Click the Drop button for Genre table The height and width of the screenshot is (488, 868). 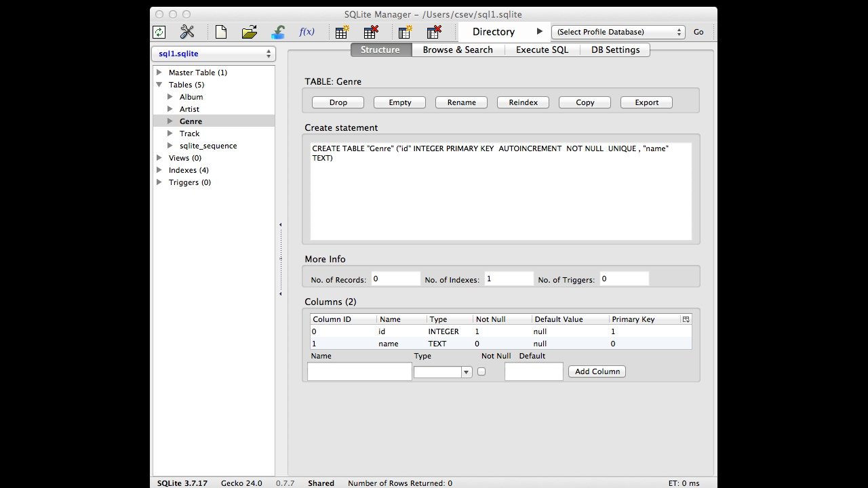(x=338, y=102)
